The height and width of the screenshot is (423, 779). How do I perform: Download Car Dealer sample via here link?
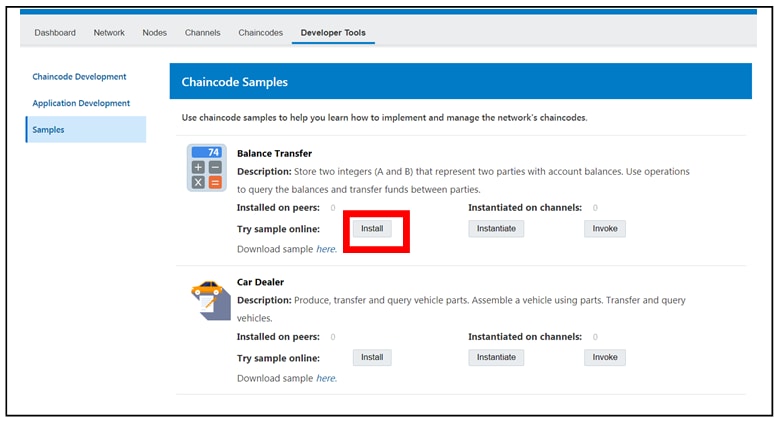[326, 379]
